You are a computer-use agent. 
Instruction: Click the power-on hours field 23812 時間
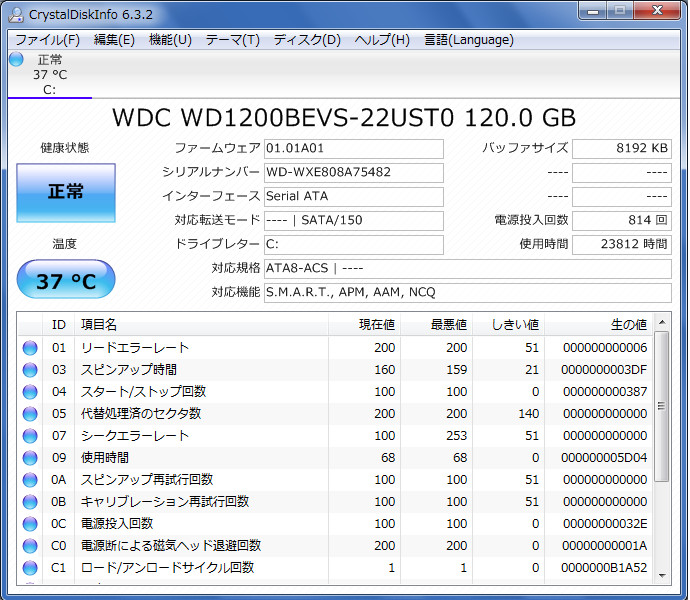tap(622, 245)
